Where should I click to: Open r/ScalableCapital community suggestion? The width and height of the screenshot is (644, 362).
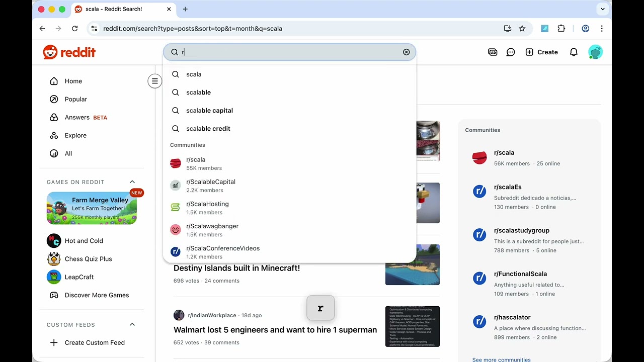pos(289,186)
